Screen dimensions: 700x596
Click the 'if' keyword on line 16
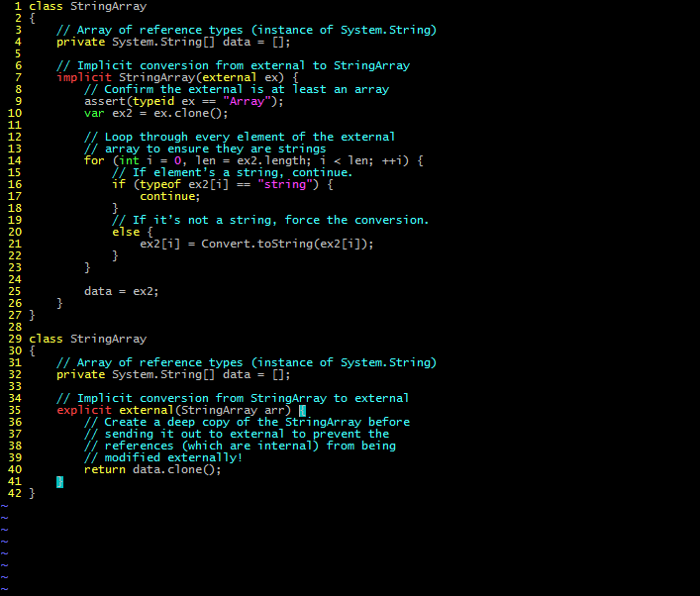119,184
